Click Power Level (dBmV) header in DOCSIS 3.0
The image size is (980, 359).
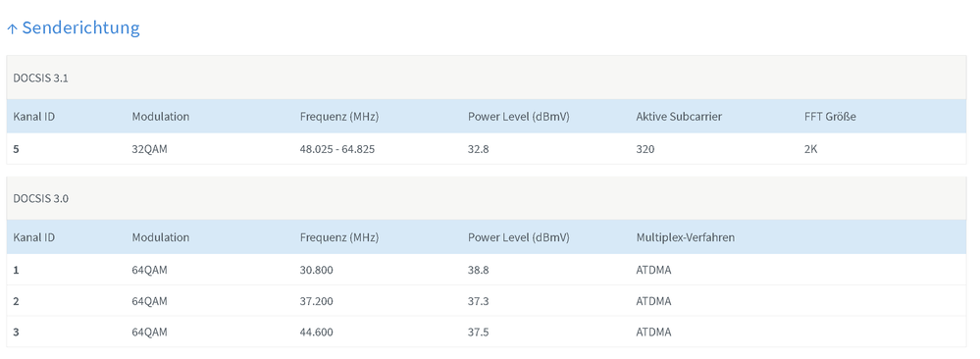point(518,237)
